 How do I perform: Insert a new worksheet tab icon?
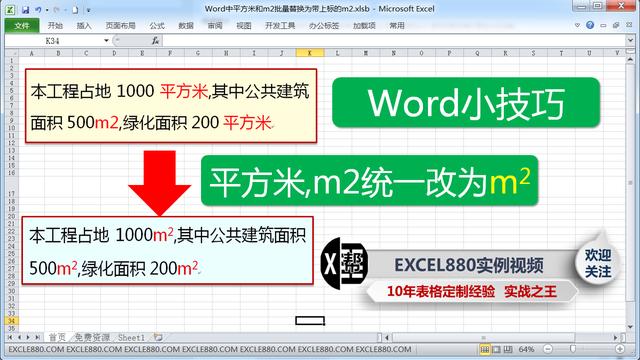click(x=158, y=338)
